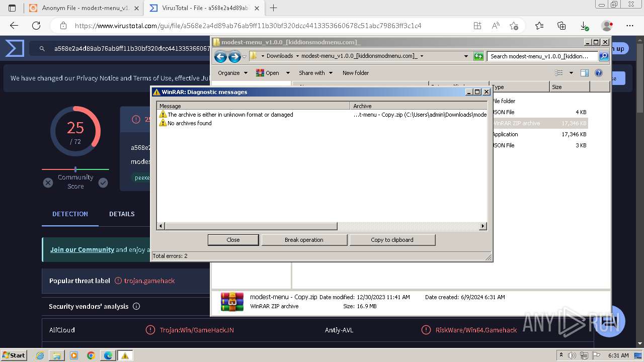This screenshot has height=362, width=644.
Task: Open Explorer address history dropdown
Action: tap(466, 56)
